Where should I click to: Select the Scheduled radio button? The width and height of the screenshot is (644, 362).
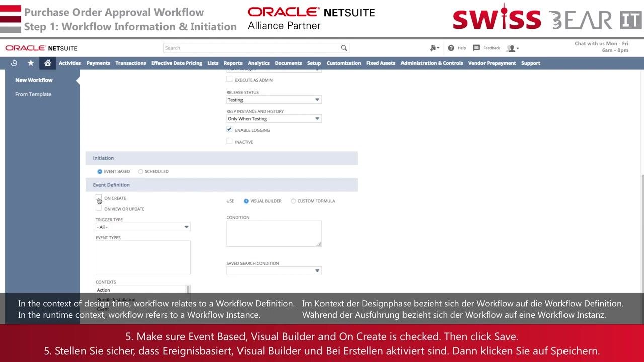tap(140, 171)
